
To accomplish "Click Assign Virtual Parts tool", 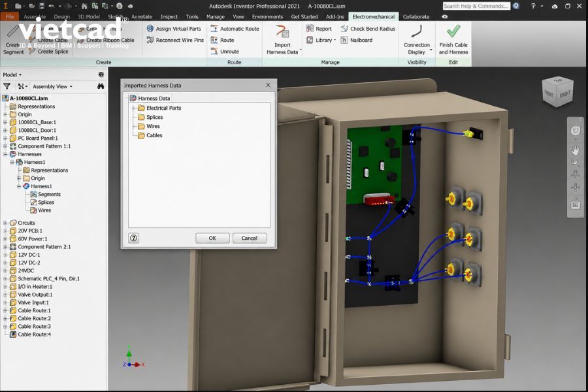I will click(x=174, y=29).
